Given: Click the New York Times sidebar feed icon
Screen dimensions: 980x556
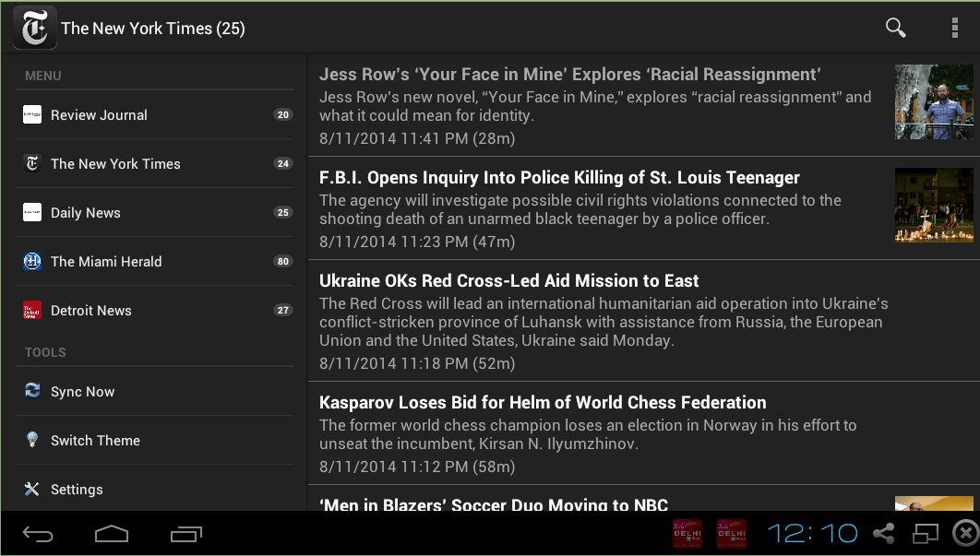Looking at the screenshot, I should click(32, 163).
